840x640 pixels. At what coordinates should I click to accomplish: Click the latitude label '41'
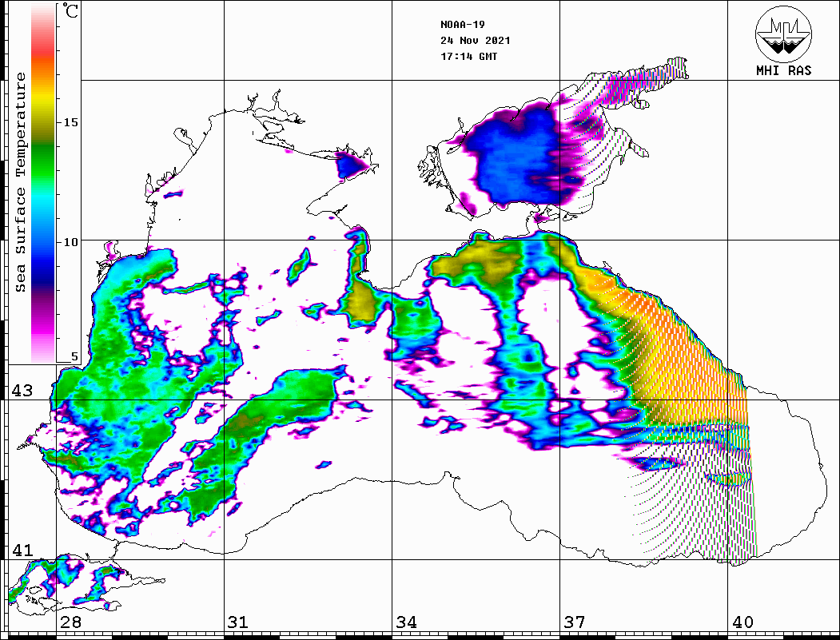(22, 550)
